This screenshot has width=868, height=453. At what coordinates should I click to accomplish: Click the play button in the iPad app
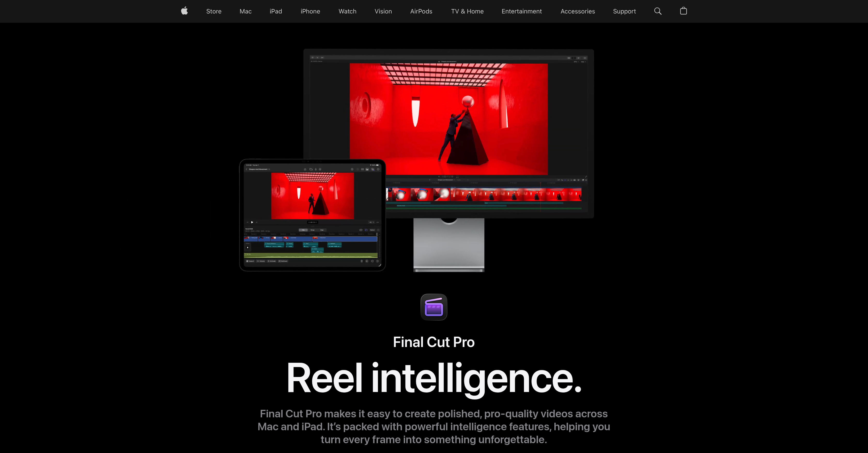[x=252, y=222]
